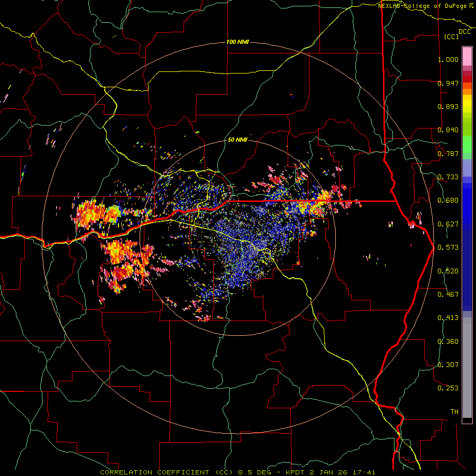Select the 0.787 scale value

click(x=448, y=153)
